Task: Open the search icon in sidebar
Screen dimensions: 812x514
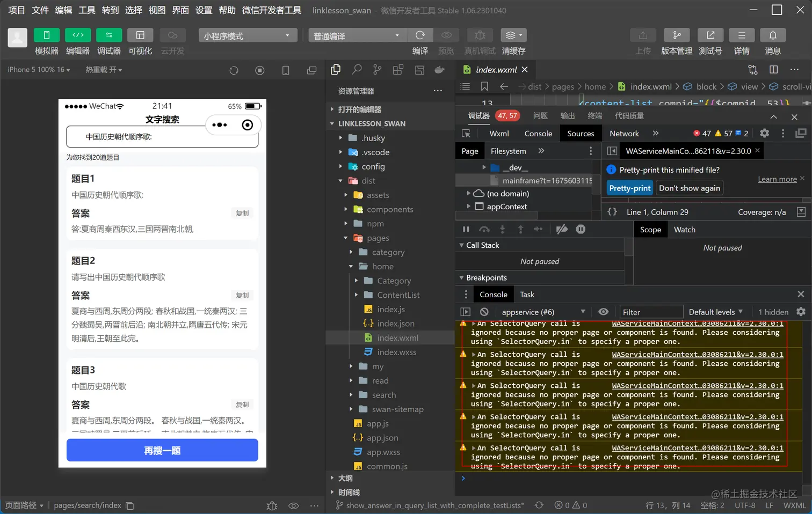Action: tap(357, 69)
